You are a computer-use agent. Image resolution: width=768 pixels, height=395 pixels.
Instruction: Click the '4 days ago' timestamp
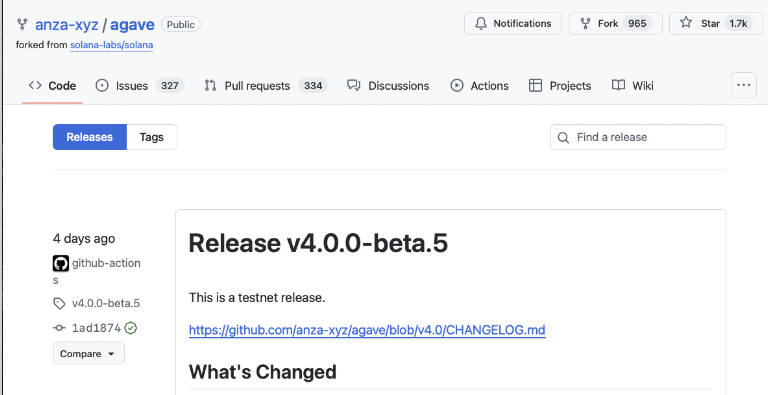coord(84,239)
